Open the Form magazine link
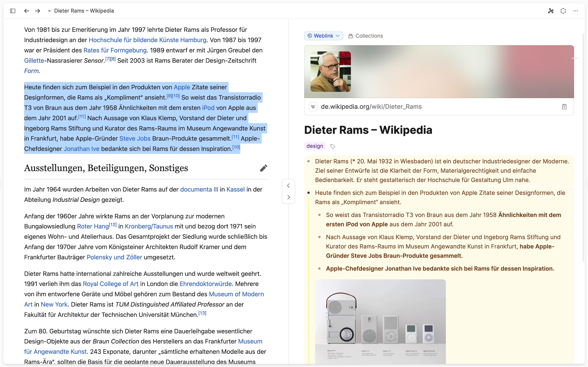The height and width of the screenshot is (367, 588). click(31, 71)
